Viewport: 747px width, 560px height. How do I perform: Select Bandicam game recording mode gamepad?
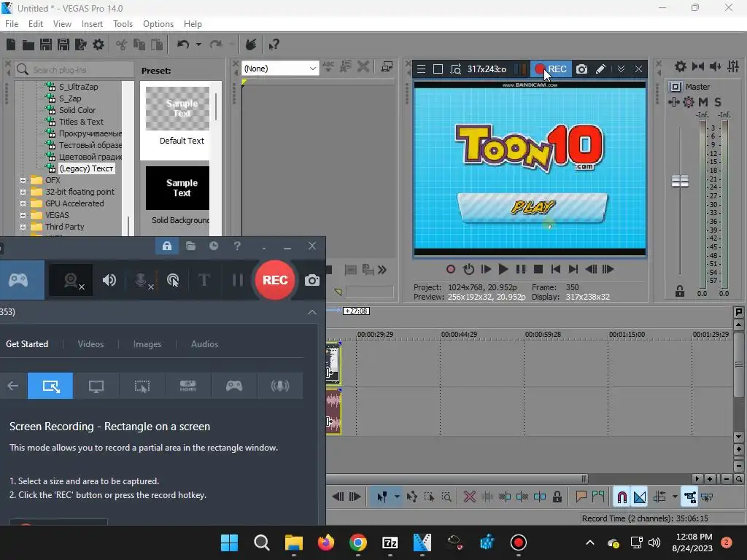click(18, 280)
